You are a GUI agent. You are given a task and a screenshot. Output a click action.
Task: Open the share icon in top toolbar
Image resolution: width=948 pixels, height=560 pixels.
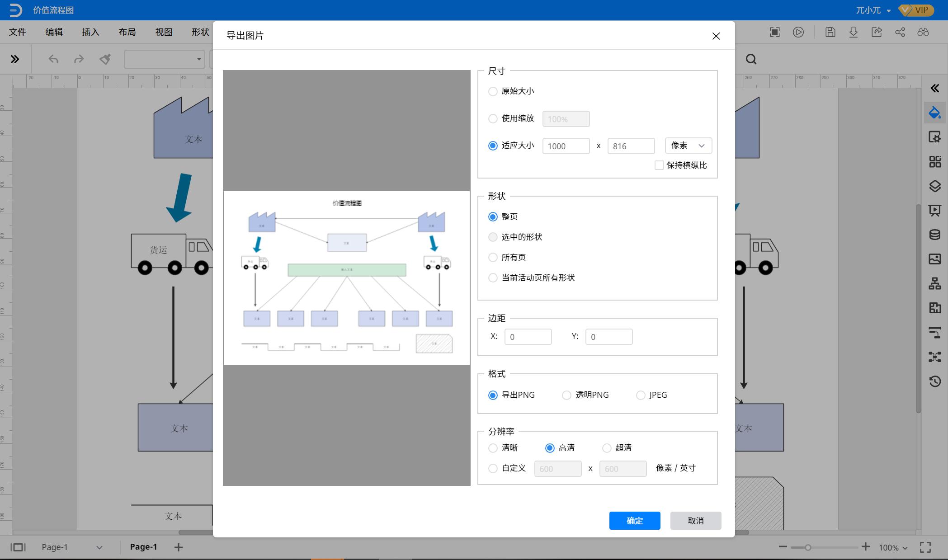900,32
